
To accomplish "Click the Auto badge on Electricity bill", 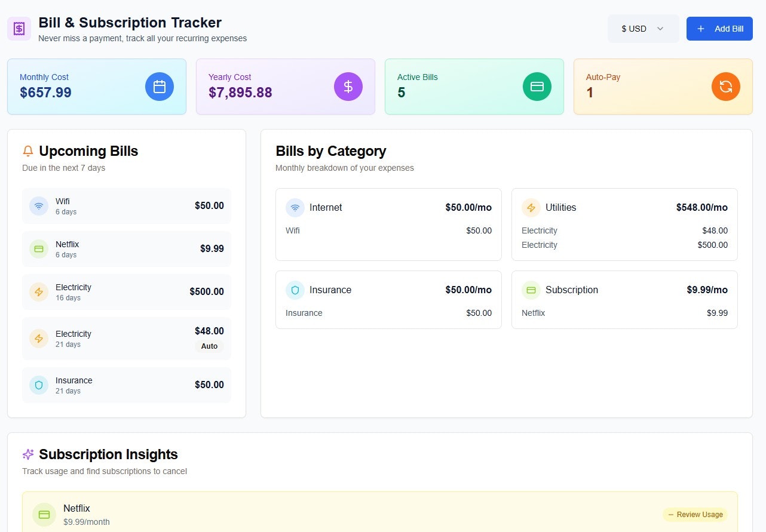I will [209, 346].
